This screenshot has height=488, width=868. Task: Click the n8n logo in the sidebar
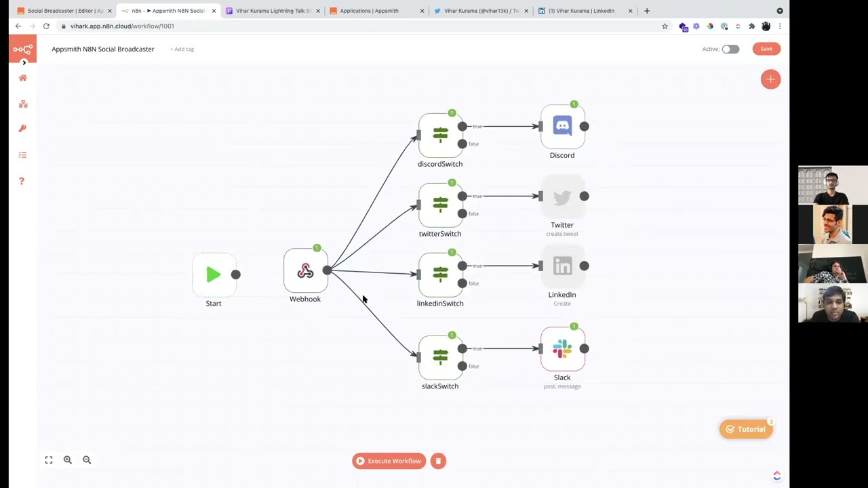tap(22, 48)
